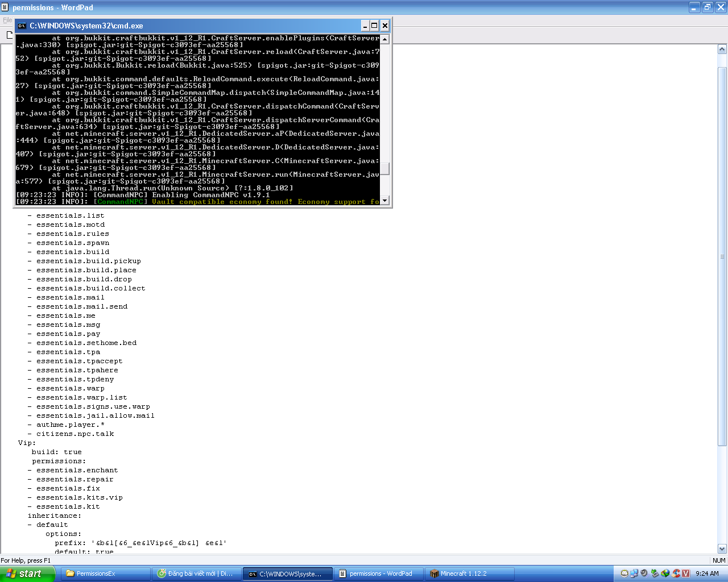Click the essentials.signs.use.warp line
This screenshot has width=728, height=582.
(89, 406)
